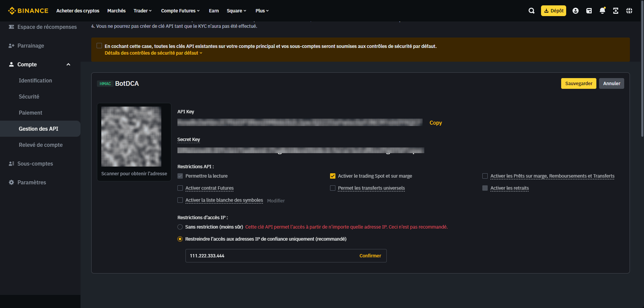Open Sécurité in the sidebar
Viewport: 644px width, 308px height.
click(x=29, y=97)
